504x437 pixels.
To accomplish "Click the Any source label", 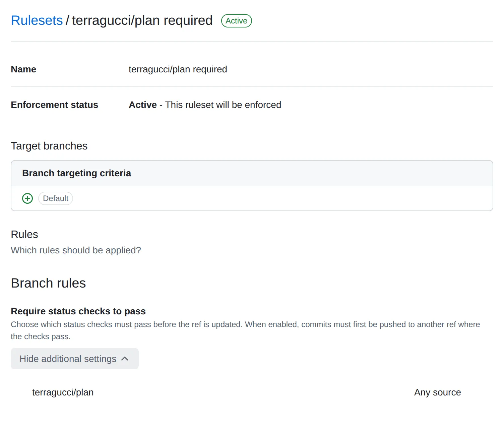I will pos(438,392).
